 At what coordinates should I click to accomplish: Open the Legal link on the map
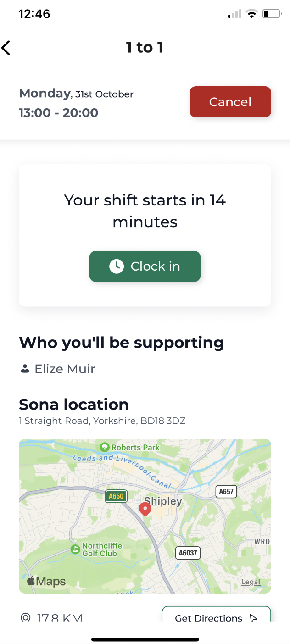click(x=251, y=582)
